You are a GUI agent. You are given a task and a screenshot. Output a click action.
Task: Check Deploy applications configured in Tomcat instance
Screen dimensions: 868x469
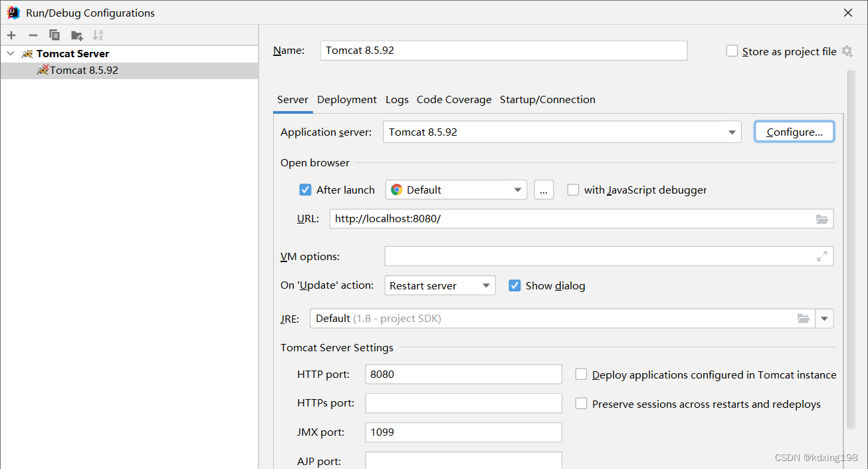tap(581, 375)
